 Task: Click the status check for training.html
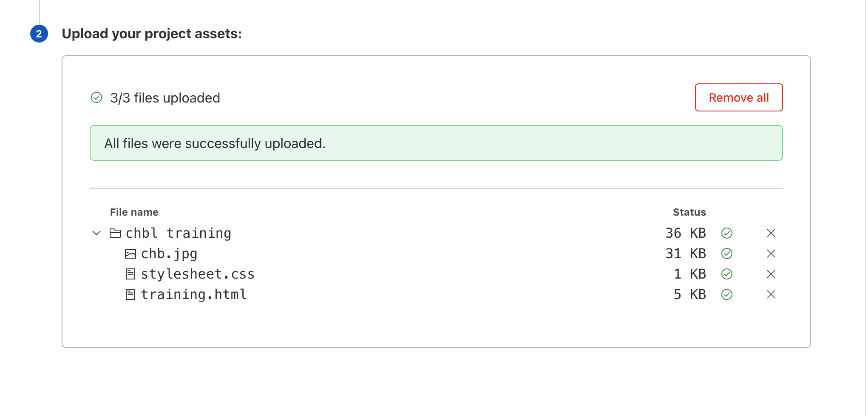coord(727,294)
